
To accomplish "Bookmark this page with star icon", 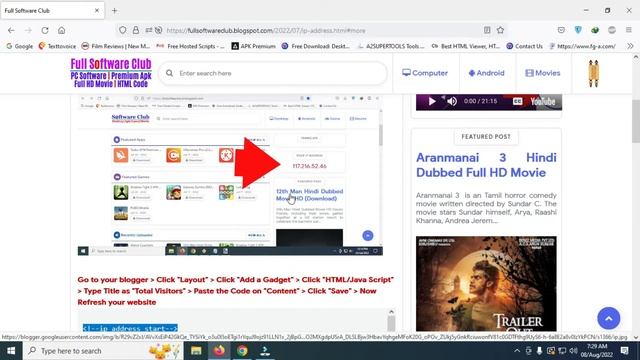I will [x=500, y=30].
